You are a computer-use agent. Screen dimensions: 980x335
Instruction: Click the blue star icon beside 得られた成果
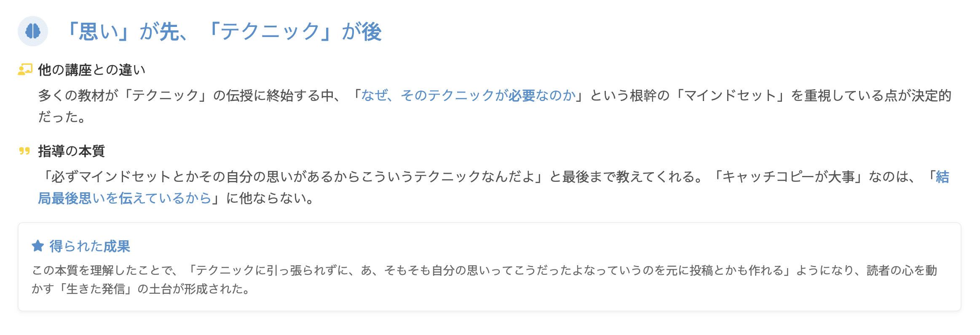[x=38, y=246]
